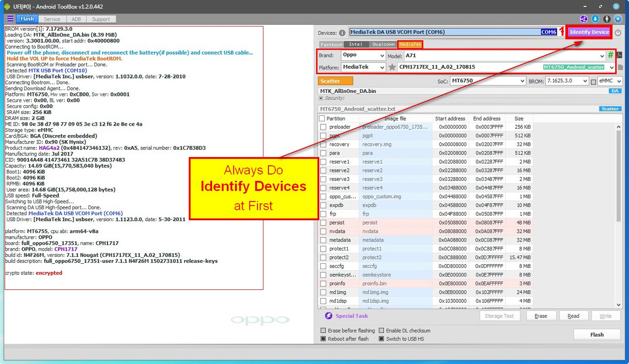Switch to the ADB tab
The image size is (629, 364).
tap(76, 19)
